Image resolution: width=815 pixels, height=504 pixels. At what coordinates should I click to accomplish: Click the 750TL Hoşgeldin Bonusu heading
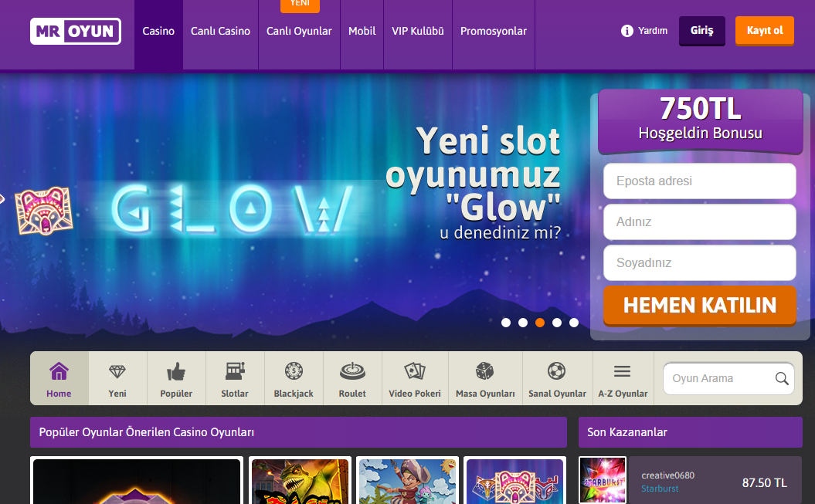[x=700, y=120]
